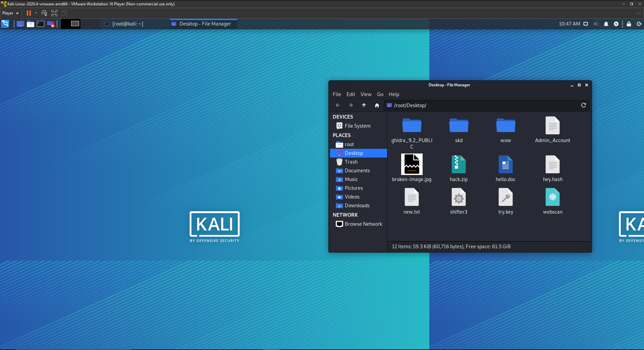Select the webscan file icon
Viewport: 644px width, 350px height.
click(x=552, y=198)
